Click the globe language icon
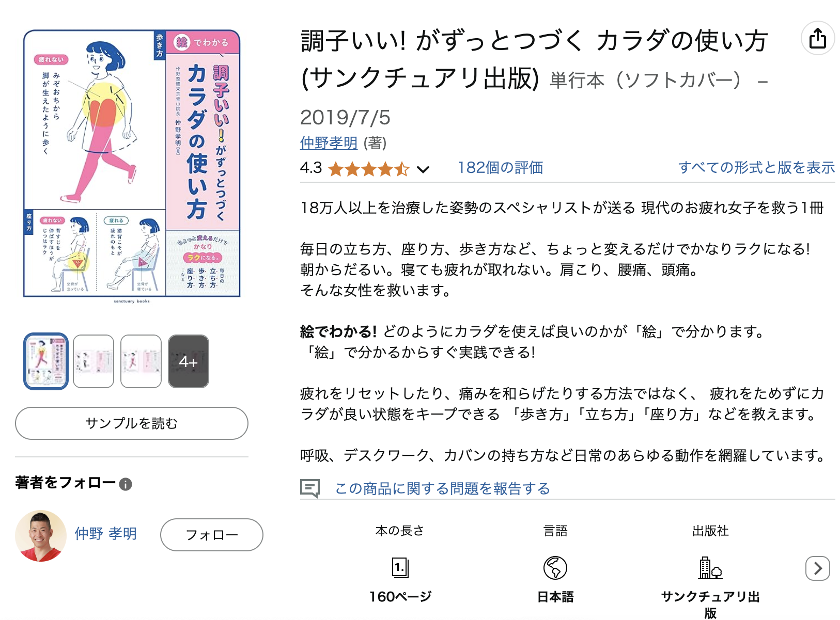Viewport: 840px width, 620px height. pos(555,568)
